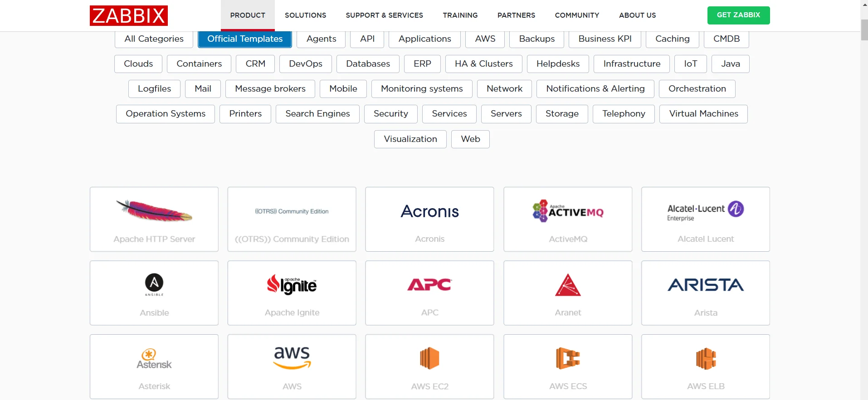
Task: Choose the AWS category filter button
Action: (485, 39)
